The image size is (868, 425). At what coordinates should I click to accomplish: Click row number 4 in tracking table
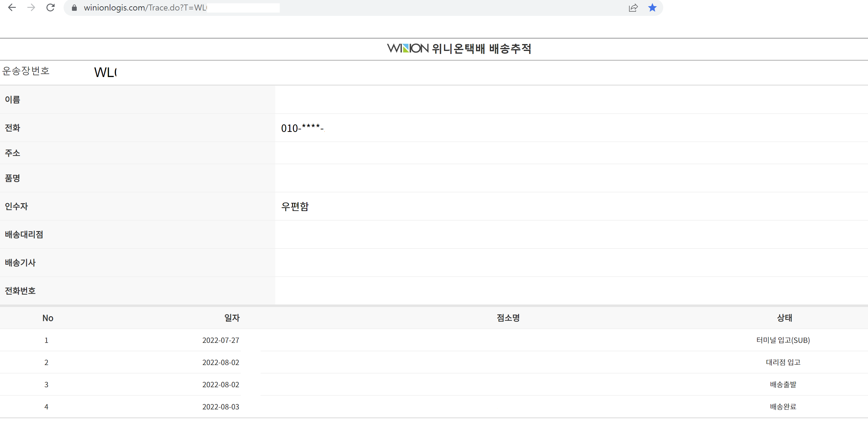(x=46, y=407)
